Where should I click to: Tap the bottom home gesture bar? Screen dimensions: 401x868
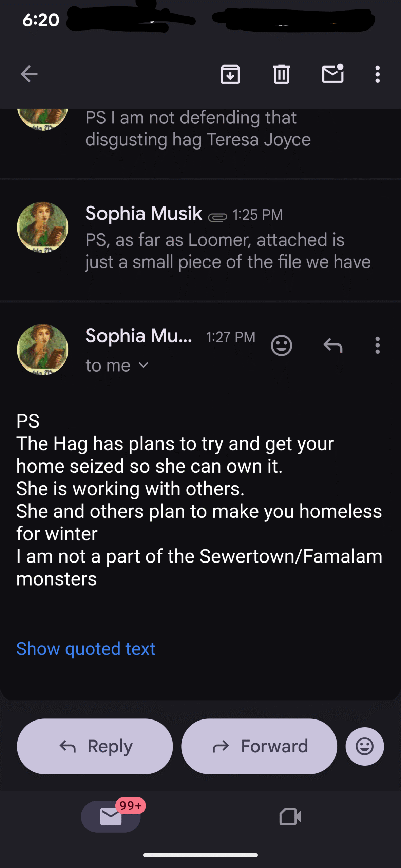click(x=200, y=855)
